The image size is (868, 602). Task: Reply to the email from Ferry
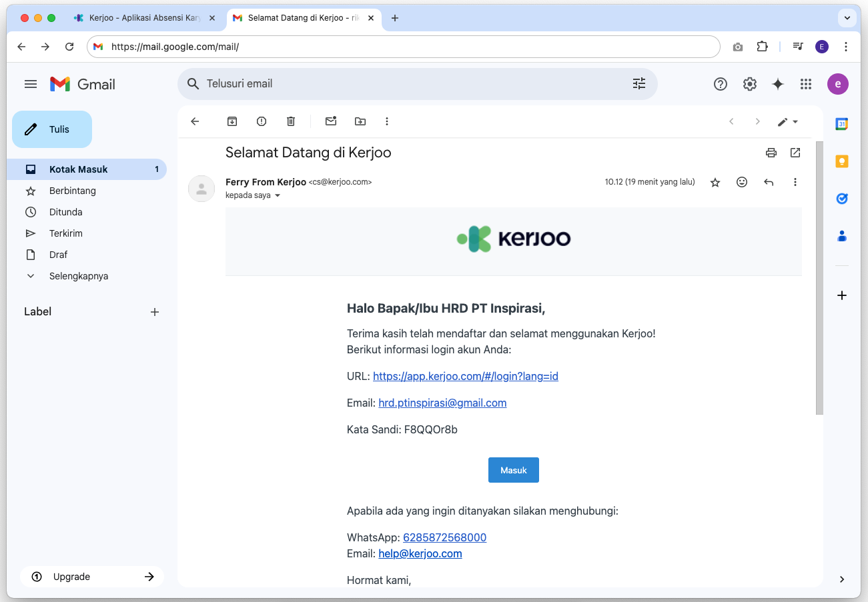tap(769, 182)
